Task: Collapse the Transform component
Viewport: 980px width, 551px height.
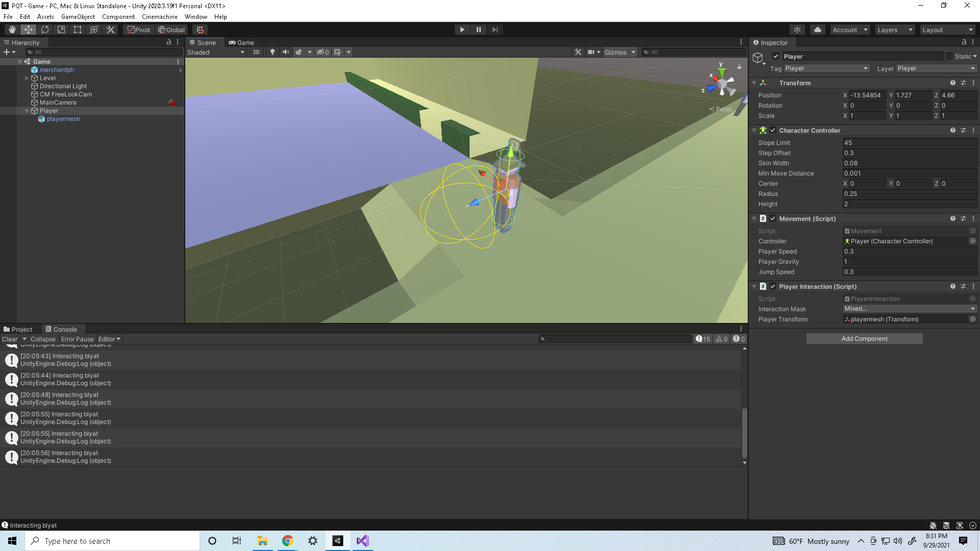Action: [x=754, y=83]
